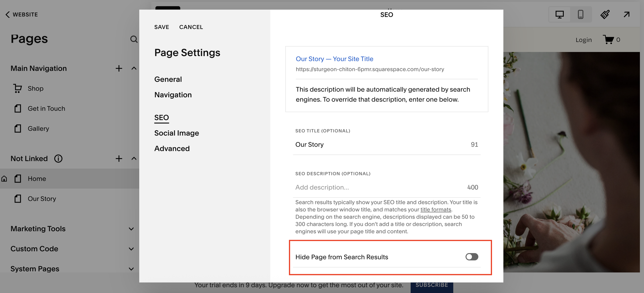Click the info icon beside Not Linked

pyautogui.click(x=58, y=159)
